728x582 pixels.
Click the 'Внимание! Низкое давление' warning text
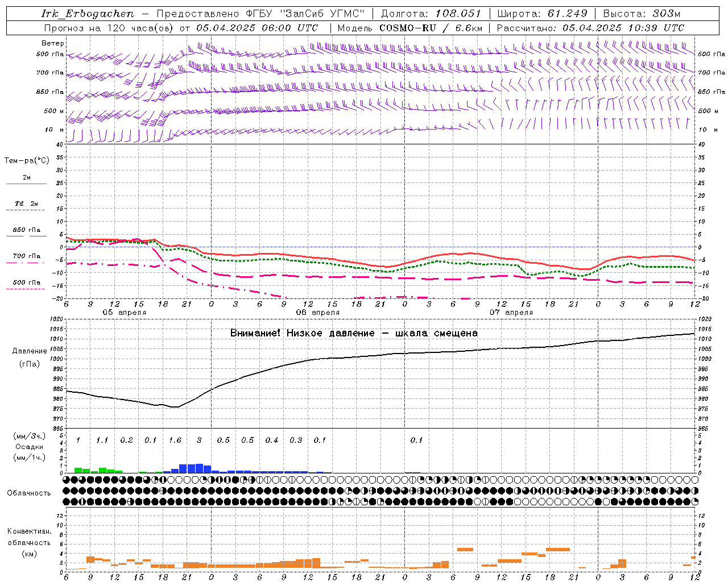tap(302, 333)
